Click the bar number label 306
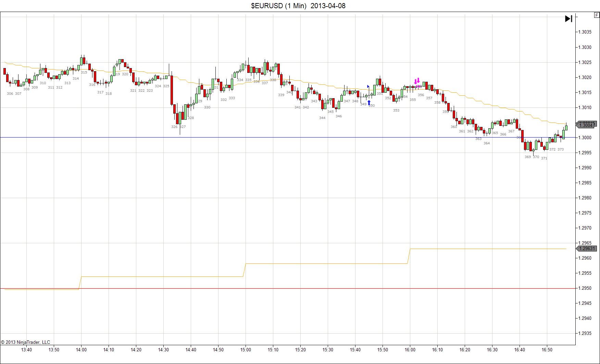This screenshot has width=600, height=364. click(x=10, y=93)
